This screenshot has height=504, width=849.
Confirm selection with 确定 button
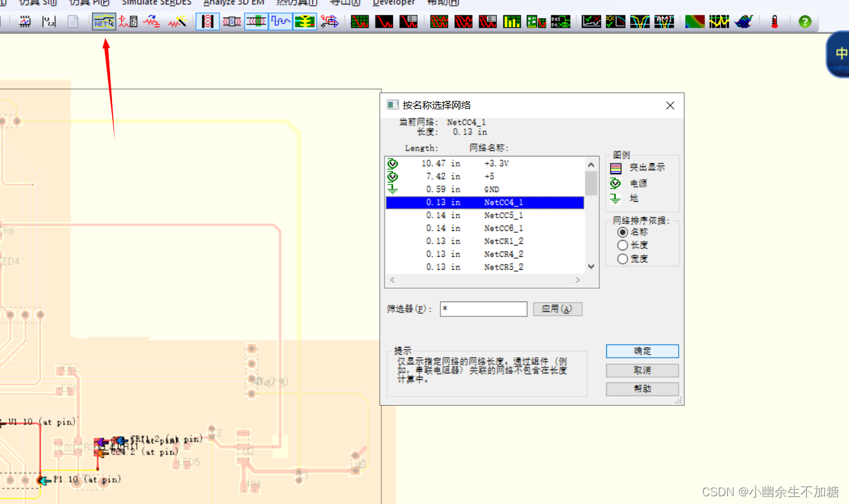click(642, 351)
